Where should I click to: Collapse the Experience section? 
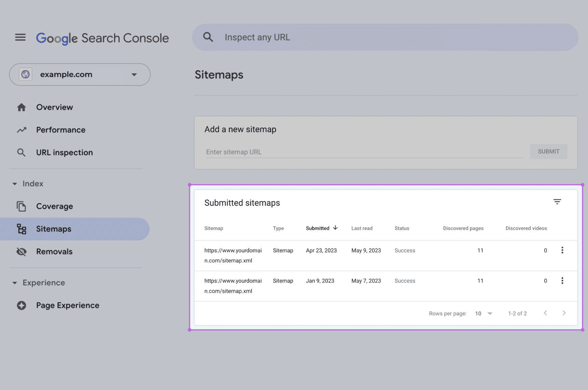(x=15, y=283)
